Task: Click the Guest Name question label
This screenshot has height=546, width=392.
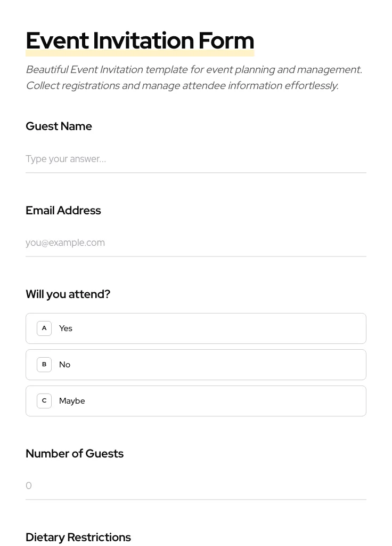Action: click(x=59, y=126)
